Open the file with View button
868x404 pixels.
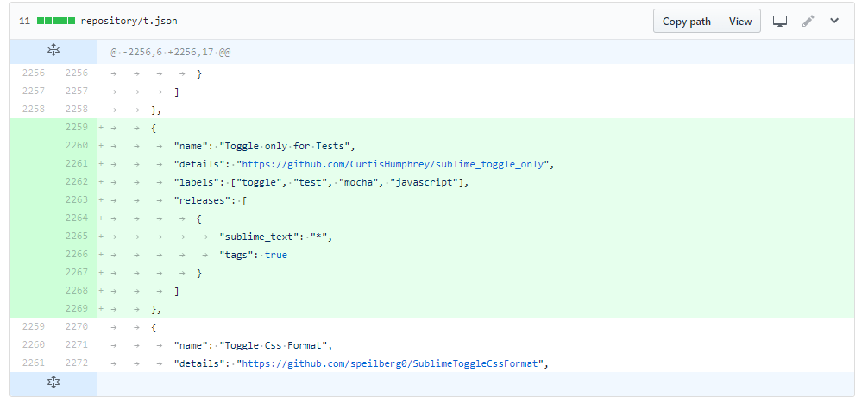[740, 21]
